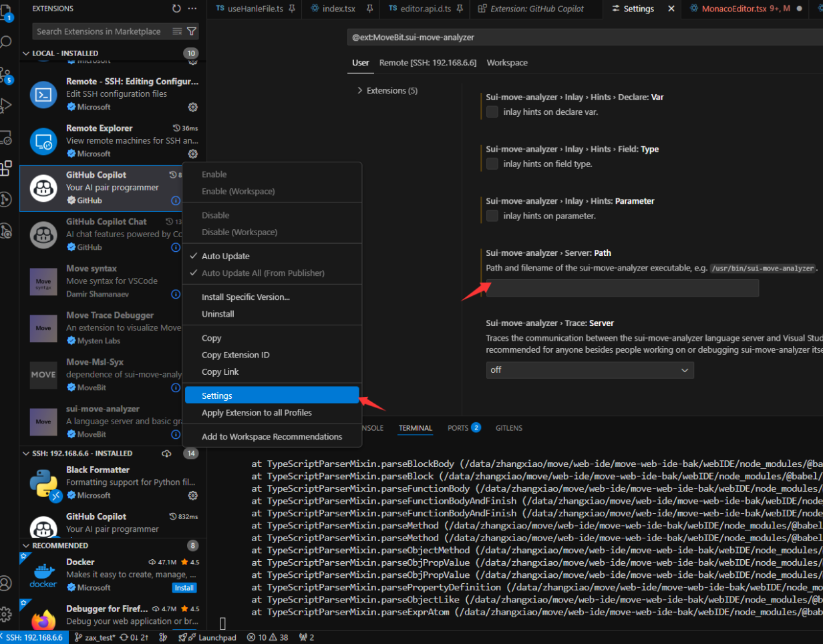The image size is (823, 644).
Task: Switch to the GITLENS panel tab
Action: [x=509, y=428]
